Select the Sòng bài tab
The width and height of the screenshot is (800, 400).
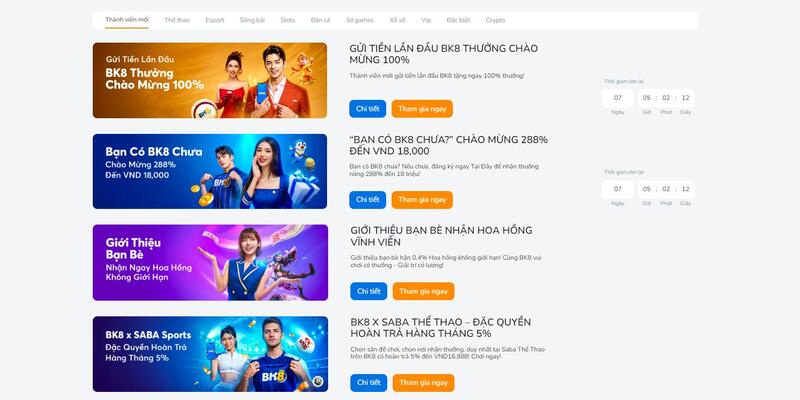click(253, 20)
